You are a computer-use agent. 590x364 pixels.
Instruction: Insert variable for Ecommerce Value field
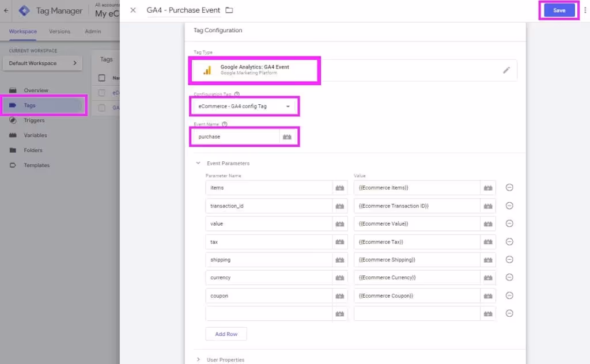(488, 223)
